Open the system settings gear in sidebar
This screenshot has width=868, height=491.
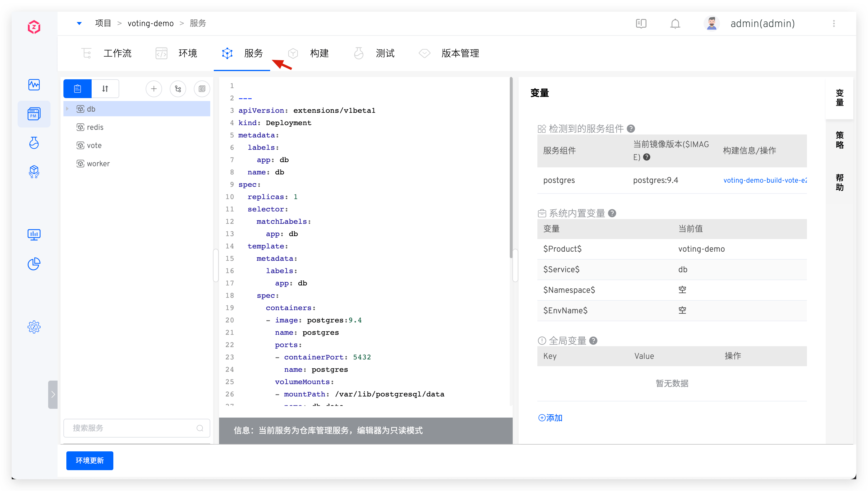[x=34, y=327]
